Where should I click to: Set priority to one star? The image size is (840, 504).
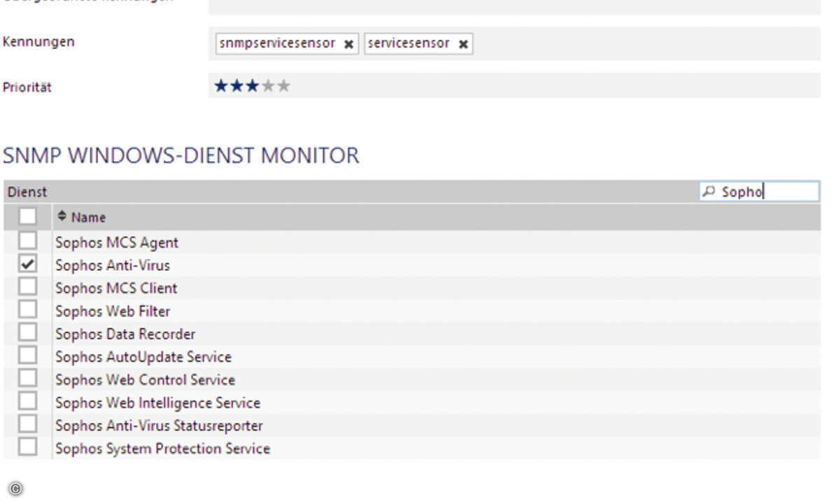(221, 86)
